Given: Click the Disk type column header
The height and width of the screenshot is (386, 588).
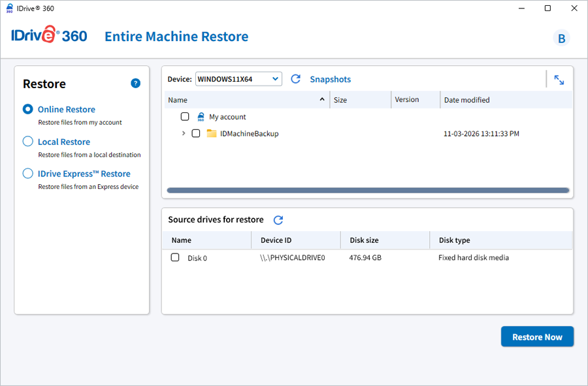Looking at the screenshot, I should pos(501,240).
